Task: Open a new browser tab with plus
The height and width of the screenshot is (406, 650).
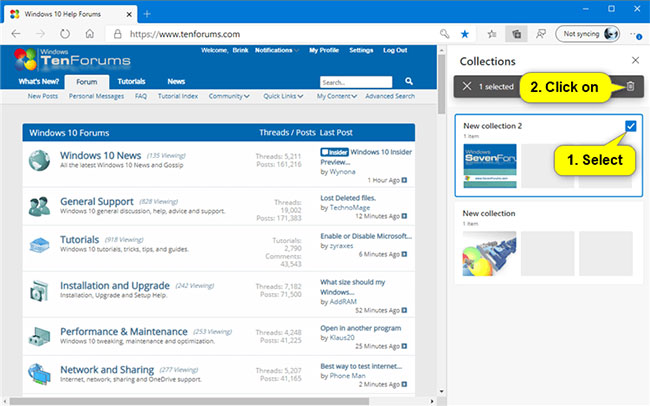Action: tap(147, 14)
